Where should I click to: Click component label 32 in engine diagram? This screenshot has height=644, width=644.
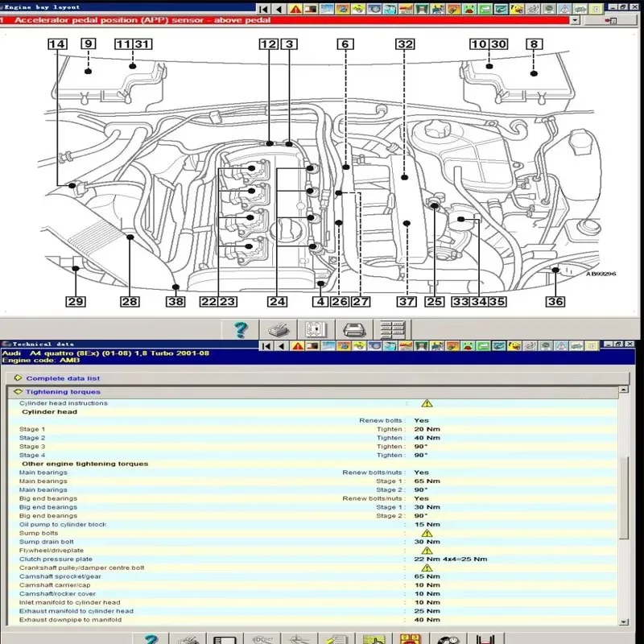tap(405, 45)
